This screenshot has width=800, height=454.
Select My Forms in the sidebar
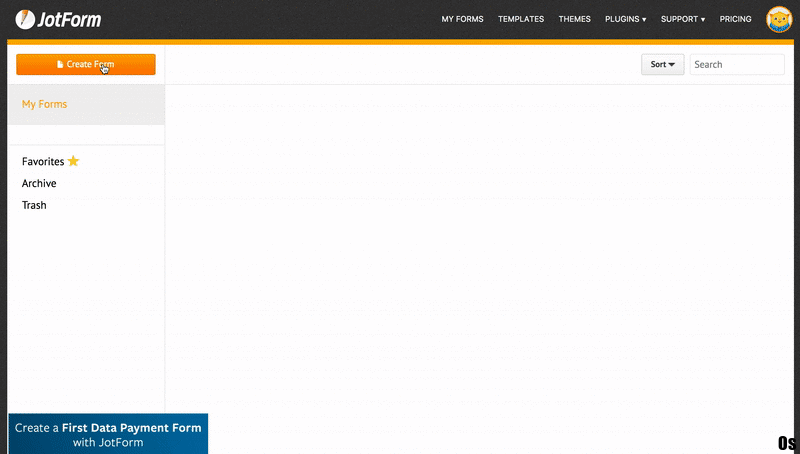point(86,104)
